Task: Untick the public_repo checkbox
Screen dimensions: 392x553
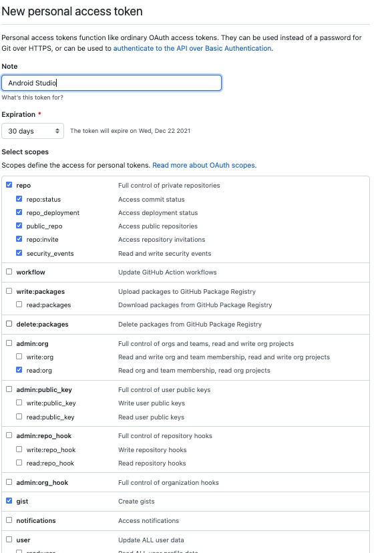Action: [x=19, y=226]
